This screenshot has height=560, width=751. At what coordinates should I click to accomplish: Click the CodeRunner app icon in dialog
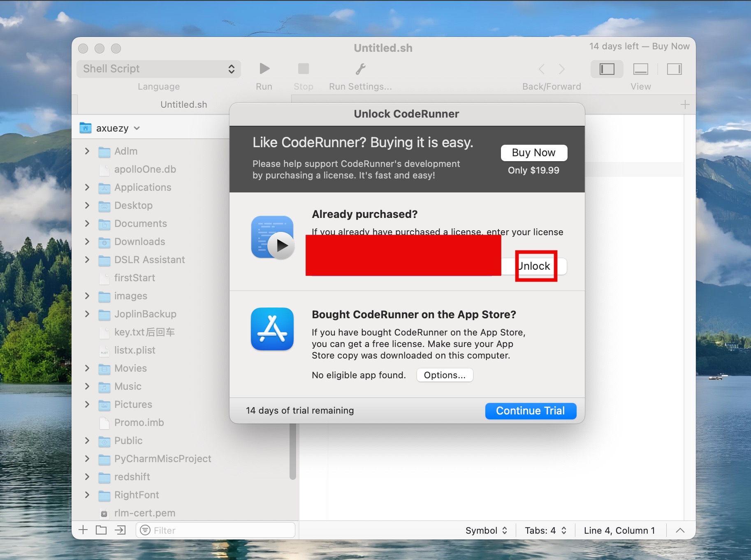coord(272,237)
